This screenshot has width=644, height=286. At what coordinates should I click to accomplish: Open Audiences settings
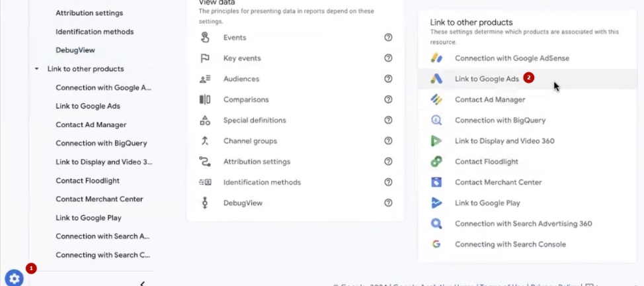pos(241,79)
